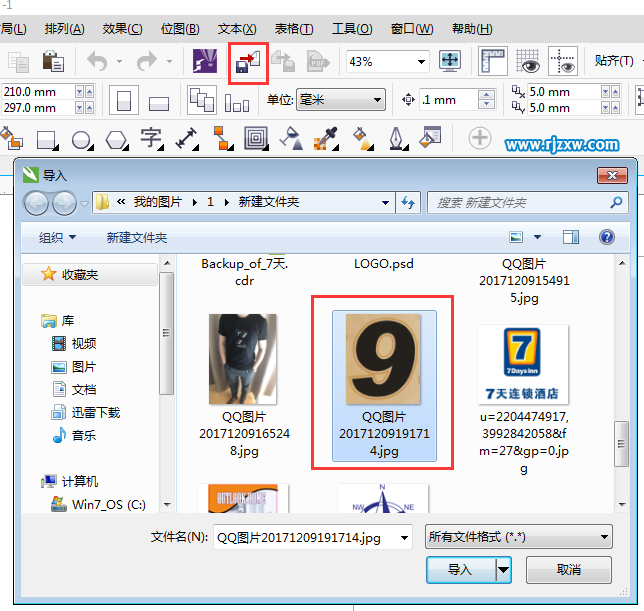The image size is (644, 611).
Task: Select the Rectangle tool
Action: pos(47,140)
